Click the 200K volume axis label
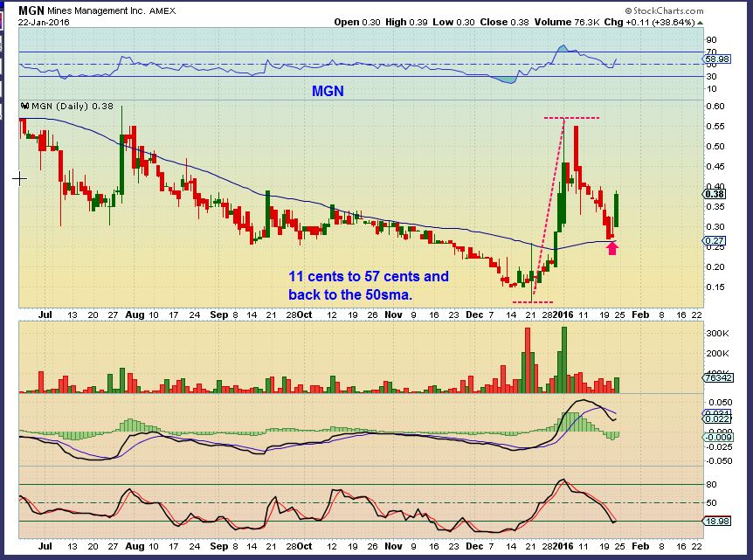The width and height of the screenshot is (753, 560). click(717, 354)
